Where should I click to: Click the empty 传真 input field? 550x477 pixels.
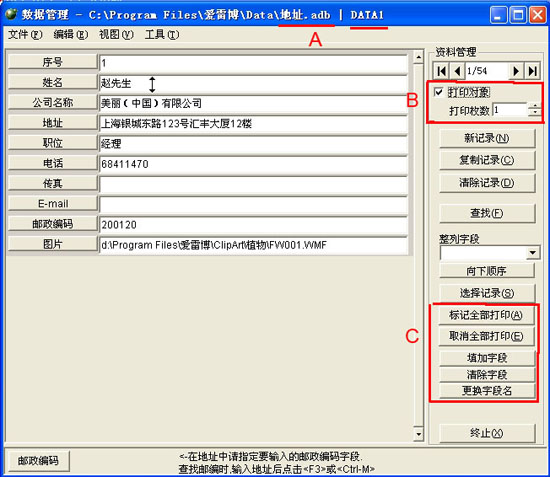tap(254, 184)
